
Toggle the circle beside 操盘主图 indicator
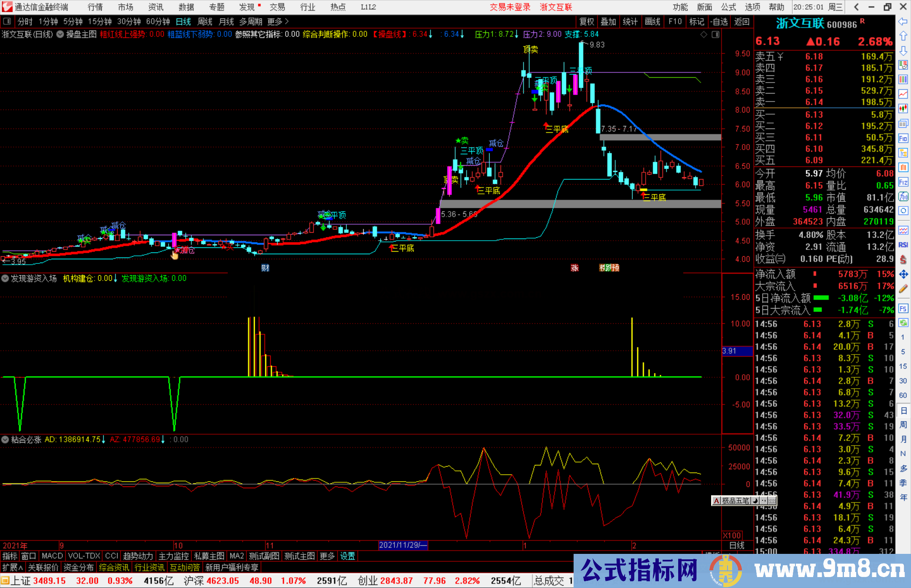click(60, 35)
